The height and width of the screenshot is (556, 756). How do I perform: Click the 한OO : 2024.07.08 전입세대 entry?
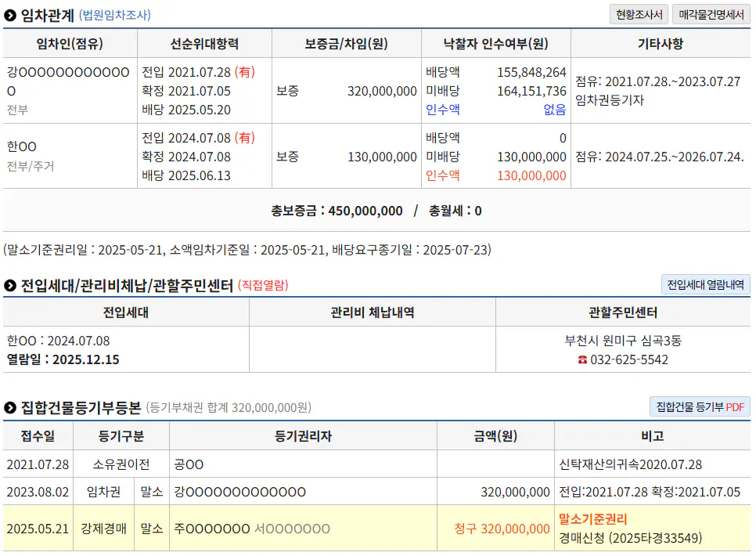59,341
